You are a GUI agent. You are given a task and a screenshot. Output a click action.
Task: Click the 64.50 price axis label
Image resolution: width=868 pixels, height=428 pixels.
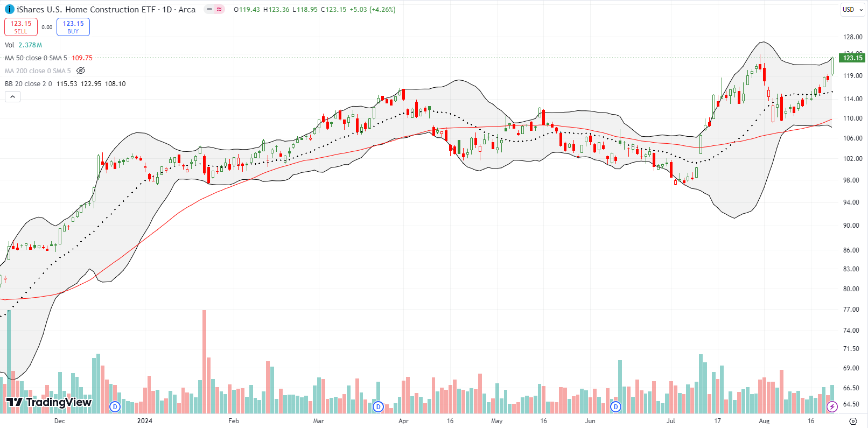(x=851, y=404)
